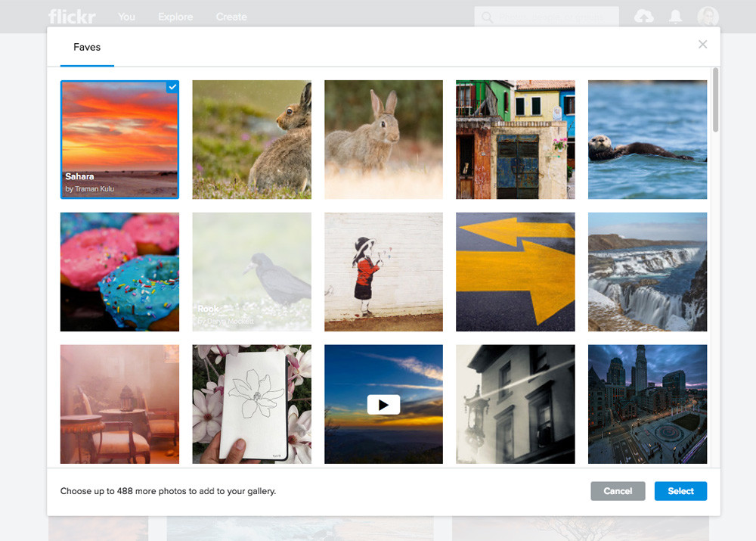Click the upload cloud icon
This screenshot has width=756, height=541.
click(x=643, y=16)
